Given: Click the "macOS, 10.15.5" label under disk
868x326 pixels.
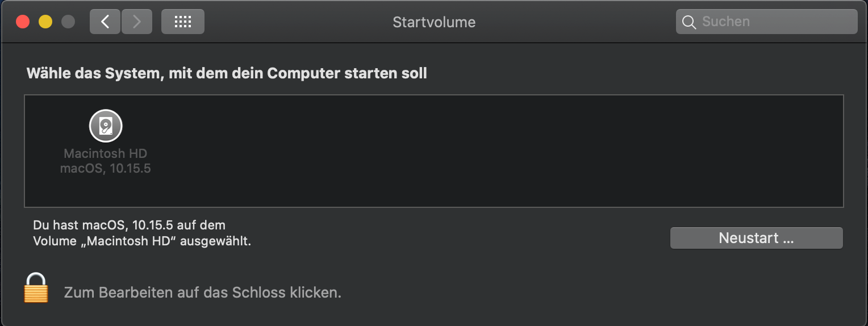Looking at the screenshot, I should 106,168.
